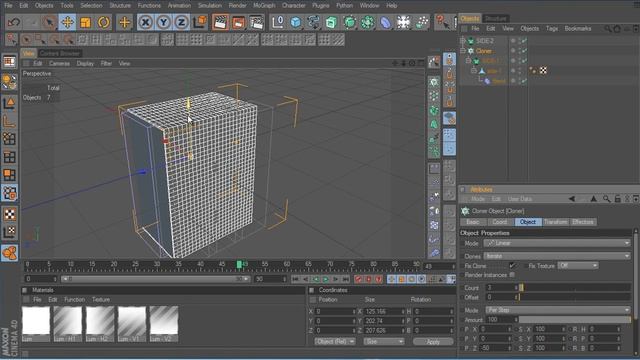Toggle the Y axis lock
This screenshot has width=640, height=360.
pyautogui.click(x=163, y=22)
